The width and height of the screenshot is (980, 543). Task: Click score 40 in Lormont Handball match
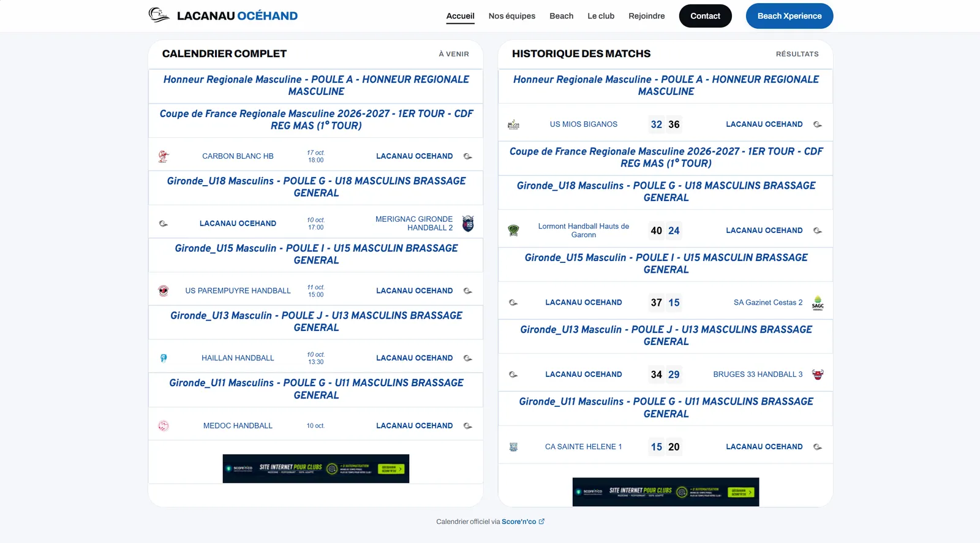(x=657, y=230)
